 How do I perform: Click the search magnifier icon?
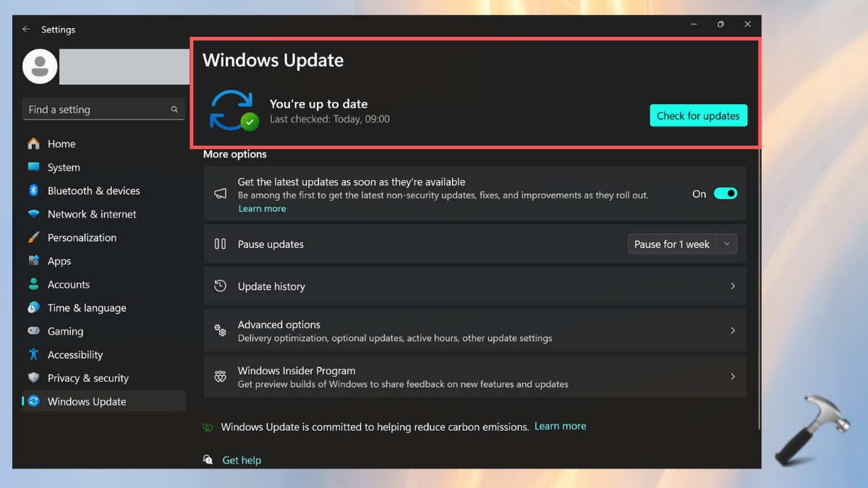(174, 109)
